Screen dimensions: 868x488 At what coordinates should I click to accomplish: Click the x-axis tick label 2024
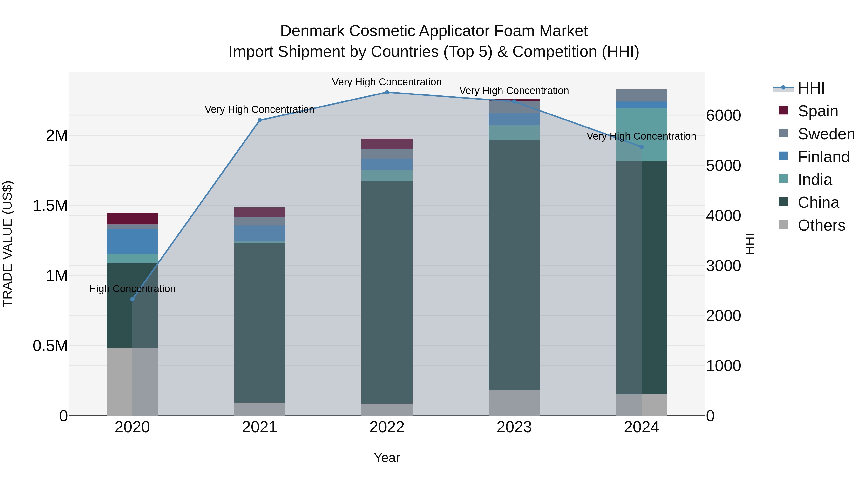pos(642,427)
